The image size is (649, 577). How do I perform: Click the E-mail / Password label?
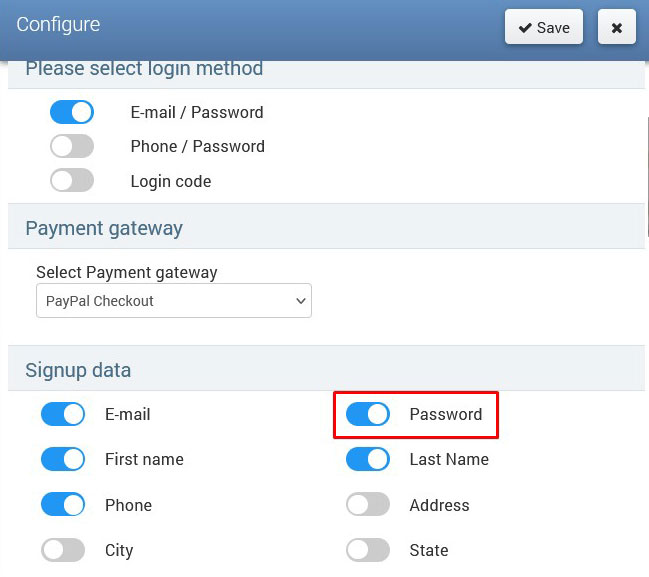[x=197, y=112]
